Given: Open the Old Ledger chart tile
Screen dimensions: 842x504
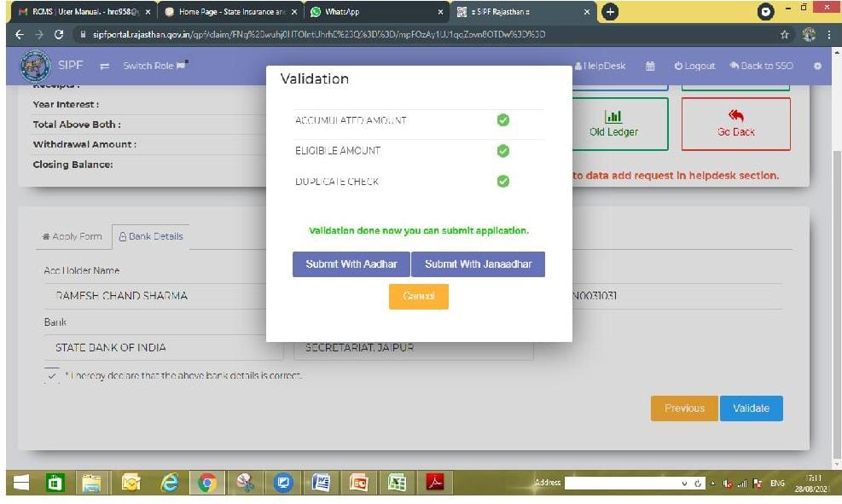Looking at the screenshot, I should pos(613,124).
